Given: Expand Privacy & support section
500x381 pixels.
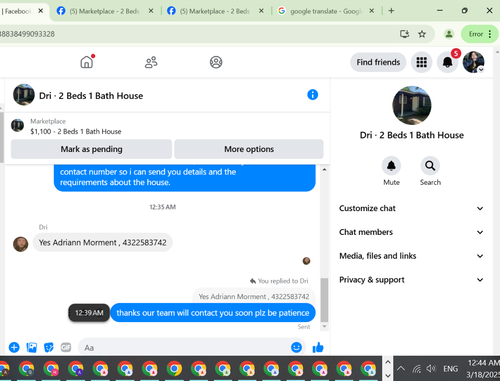Looking at the screenshot, I should click(411, 280).
